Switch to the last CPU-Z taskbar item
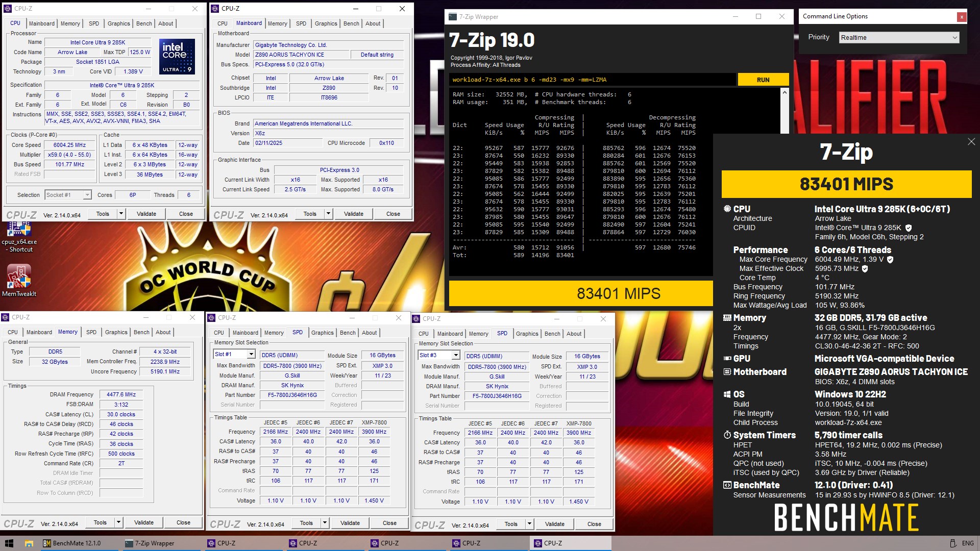 (x=570, y=543)
